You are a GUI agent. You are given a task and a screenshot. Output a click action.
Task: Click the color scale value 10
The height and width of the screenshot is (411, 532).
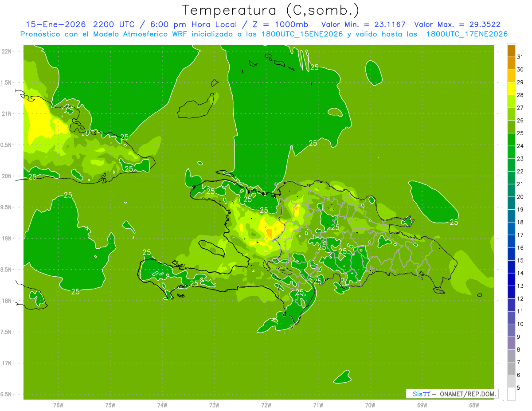(x=520, y=324)
